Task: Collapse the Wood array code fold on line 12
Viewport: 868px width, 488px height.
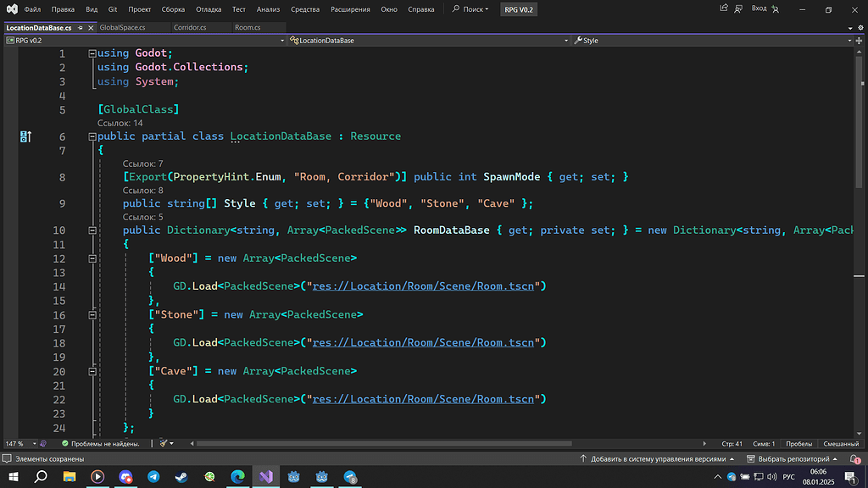Action: pyautogui.click(x=92, y=258)
